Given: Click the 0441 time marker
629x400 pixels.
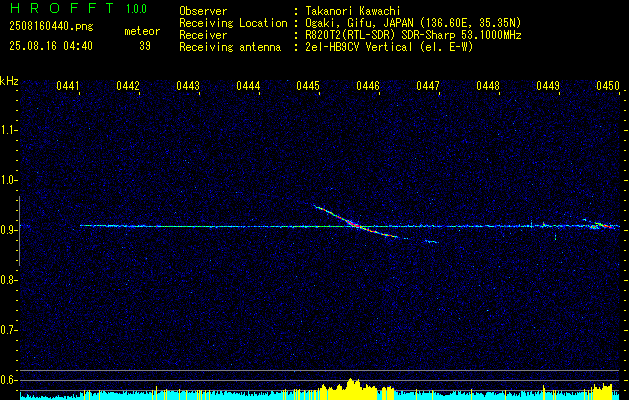Looking at the screenshot, I should 68,86.
